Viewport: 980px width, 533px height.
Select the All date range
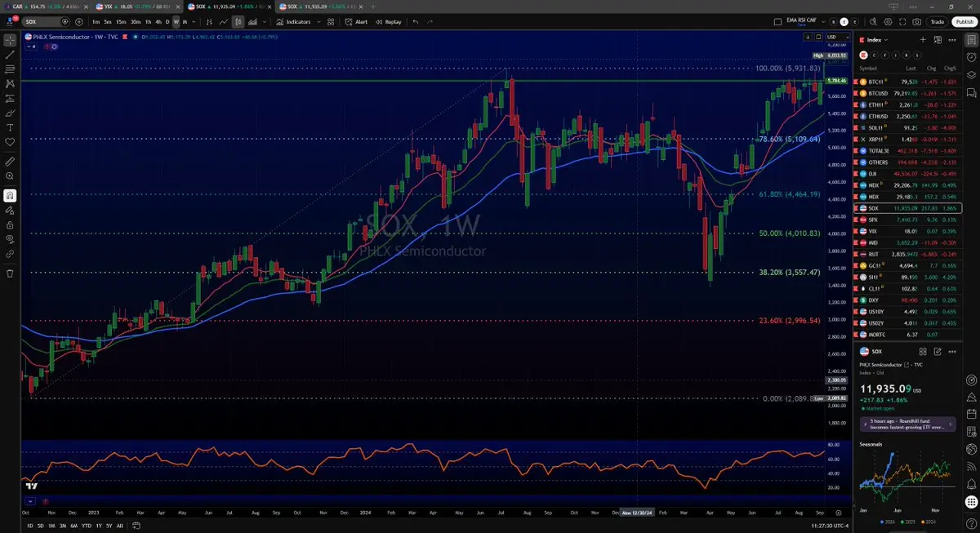pyautogui.click(x=120, y=526)
